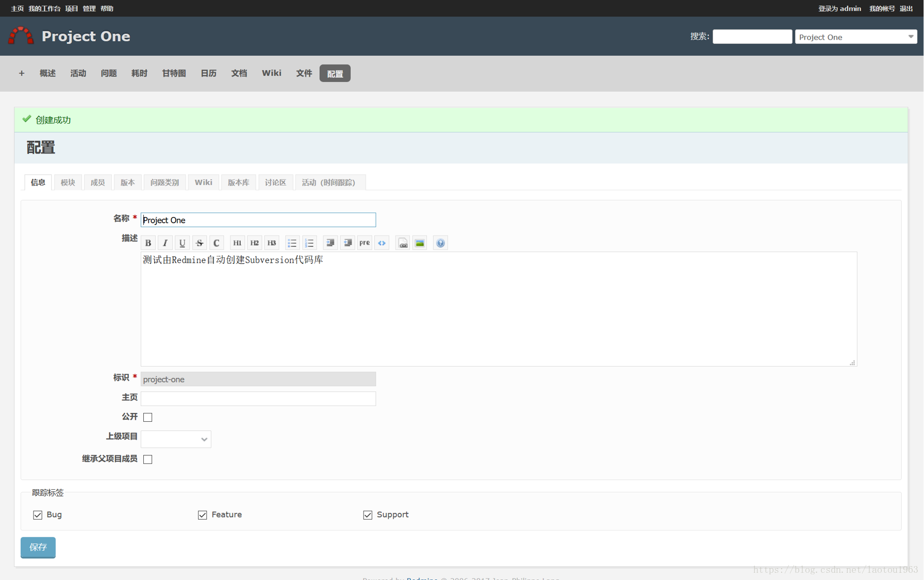
Task: Focus the 名称 name input field
Action: coord(258,220)
